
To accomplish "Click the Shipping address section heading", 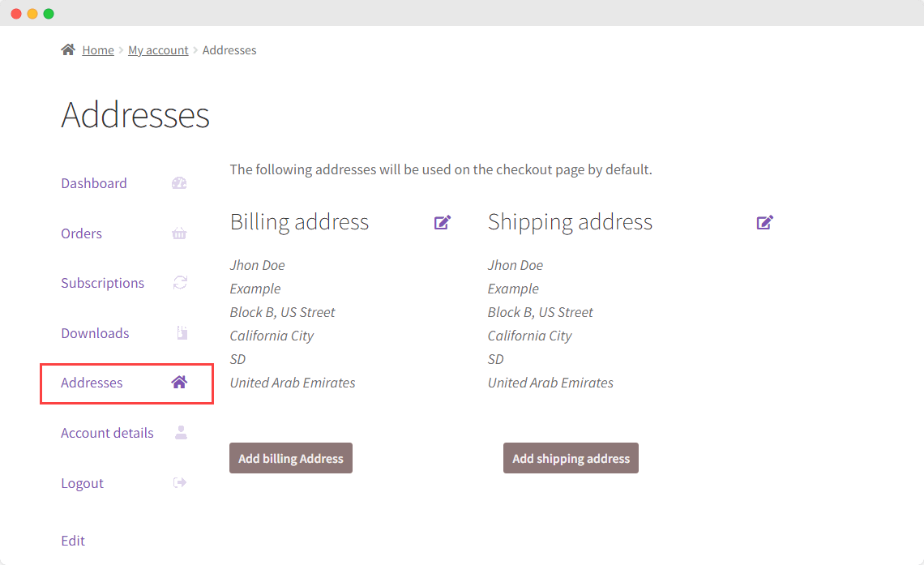I will tap(570, 221).
